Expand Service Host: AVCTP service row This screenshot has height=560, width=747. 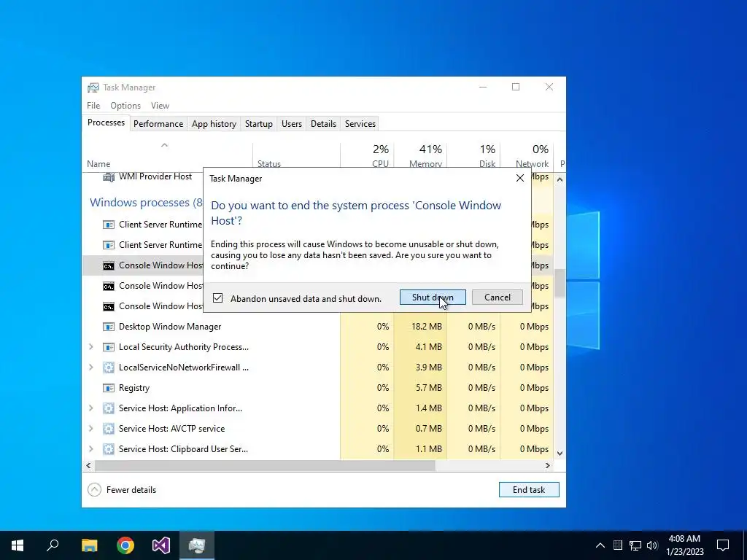pos(91,429)
